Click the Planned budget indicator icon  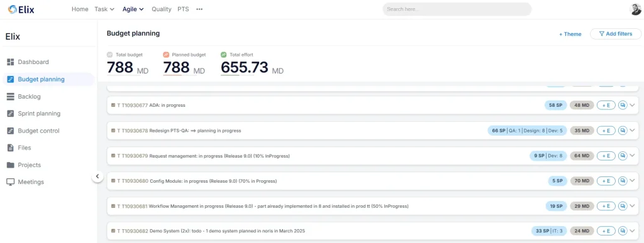[166, 55]
